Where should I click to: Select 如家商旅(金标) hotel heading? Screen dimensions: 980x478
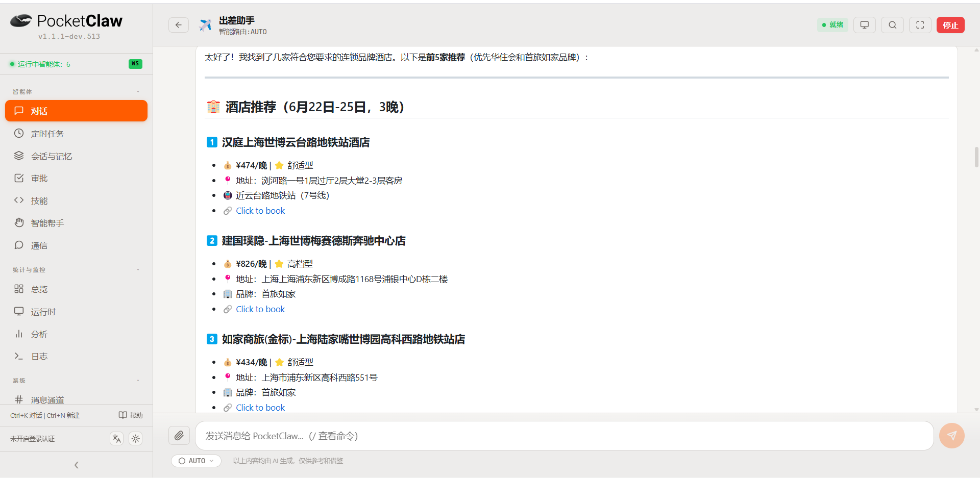pyautogui.click(x=343, y=339)
